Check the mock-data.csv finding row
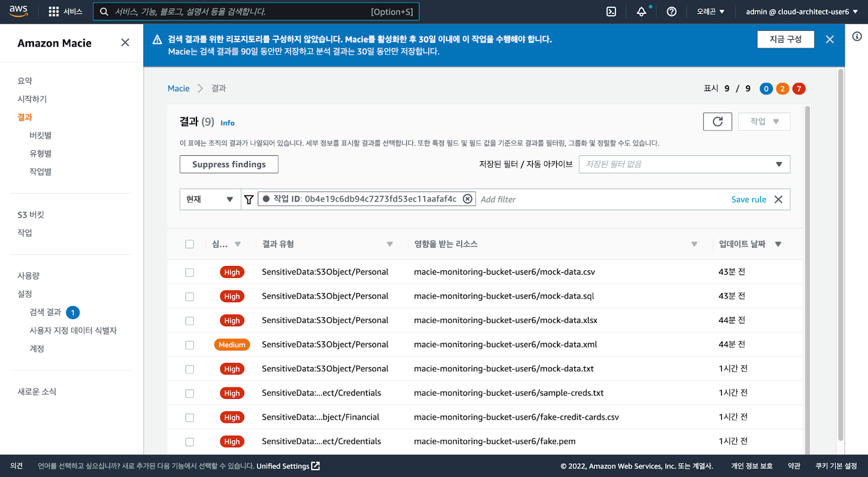The height and width of the screenshot is (477, 868). click(x=189, y=272)
